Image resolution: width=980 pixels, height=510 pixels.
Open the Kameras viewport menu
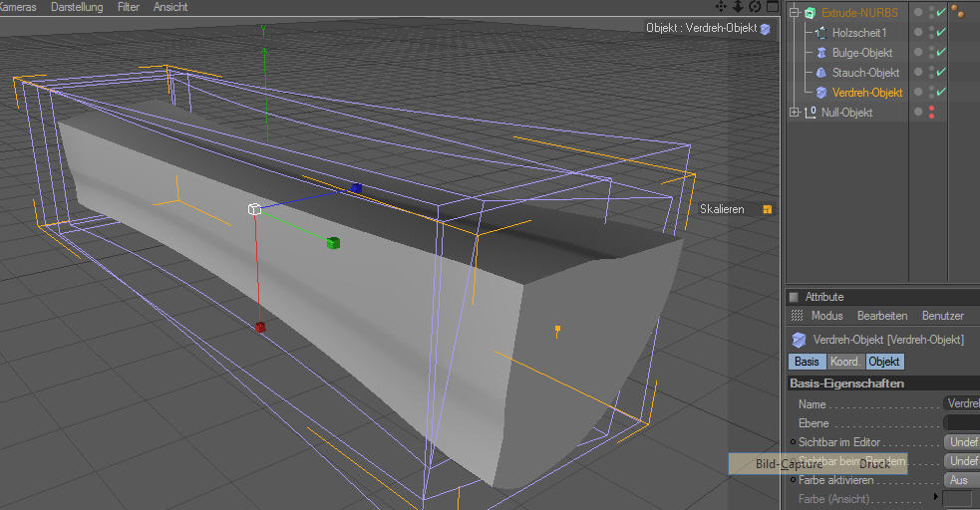(18, 7)
